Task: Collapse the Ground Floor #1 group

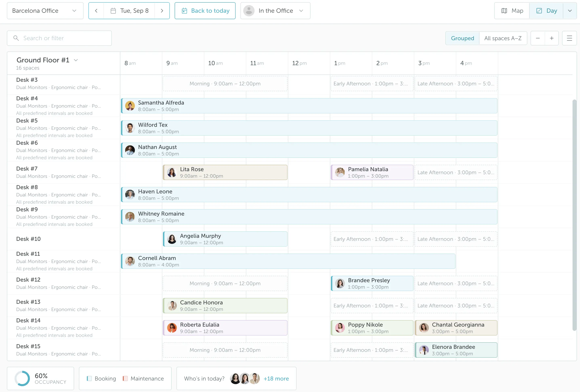Action: (x=76, y=60)
